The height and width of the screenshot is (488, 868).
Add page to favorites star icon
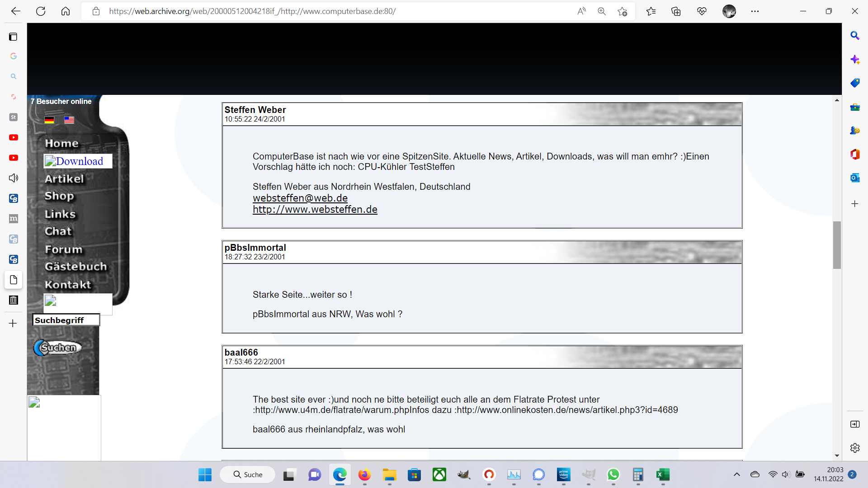[623, 11]
